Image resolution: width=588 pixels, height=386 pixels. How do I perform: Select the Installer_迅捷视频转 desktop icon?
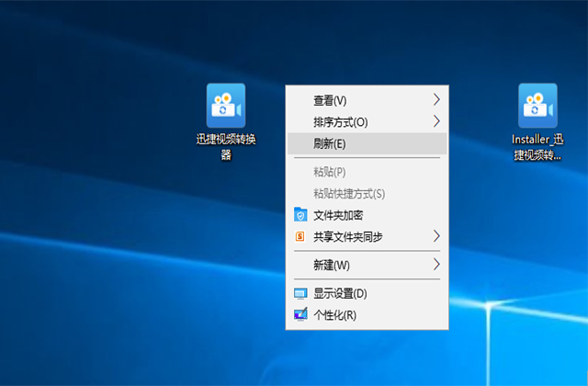(537, 106)
